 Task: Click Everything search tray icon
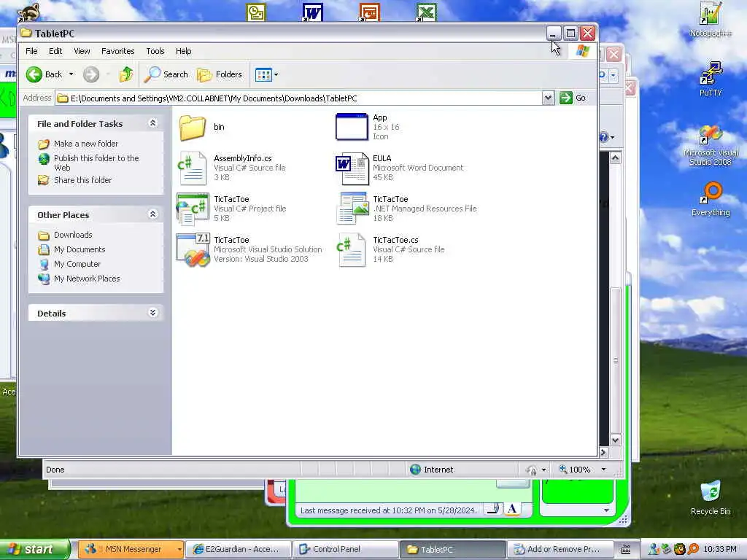tap(694, 549)
